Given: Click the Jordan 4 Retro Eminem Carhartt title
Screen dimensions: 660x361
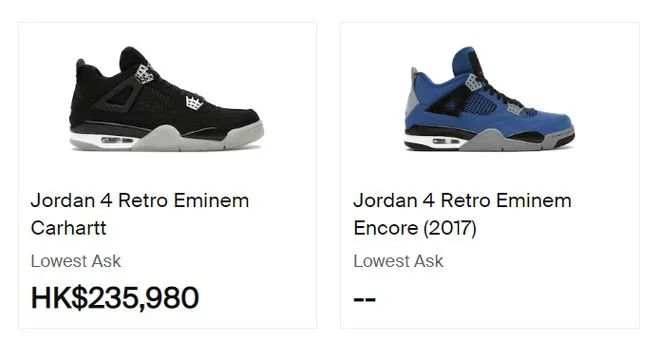Looking at the screenshot, I should click(140, 214).
